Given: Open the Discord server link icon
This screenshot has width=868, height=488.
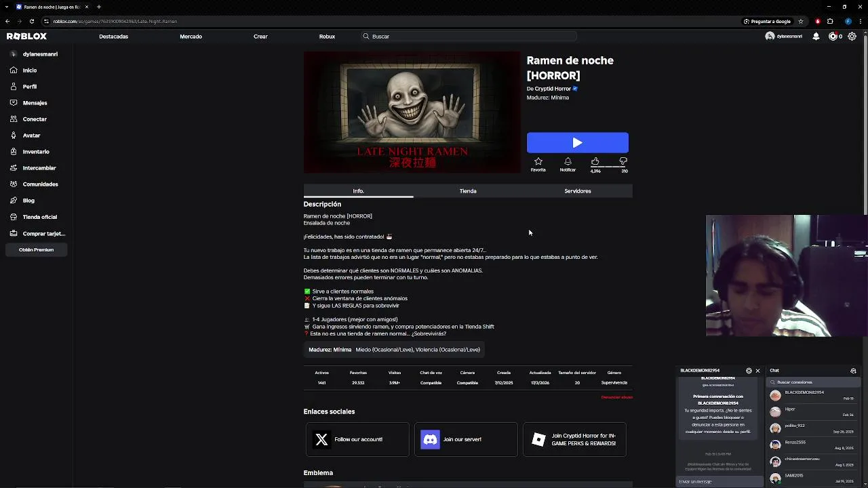Looking at the screenshot, I should [430, 439].
